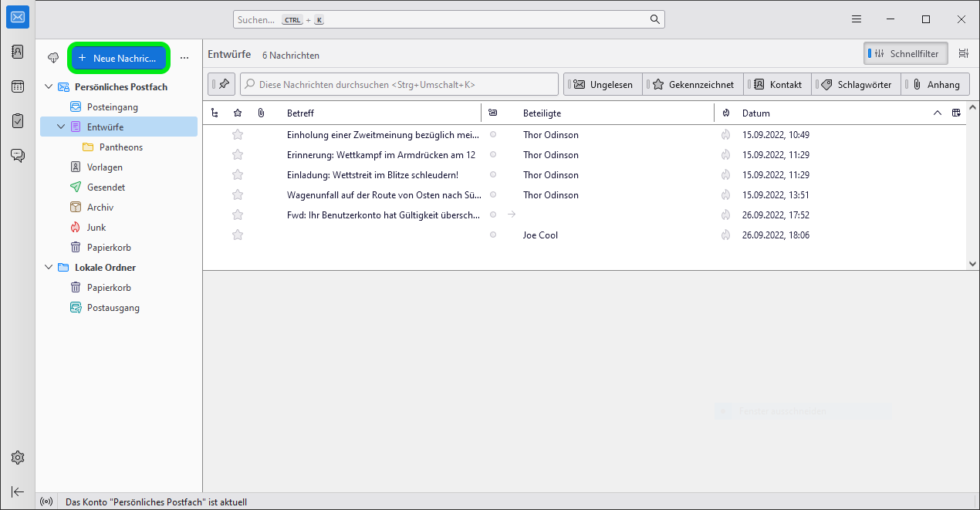Image resolution: width=980 pixels, height=510 pixels.
Task: Open the Address Book from the sidebar
Action: (x=18, y=52)
